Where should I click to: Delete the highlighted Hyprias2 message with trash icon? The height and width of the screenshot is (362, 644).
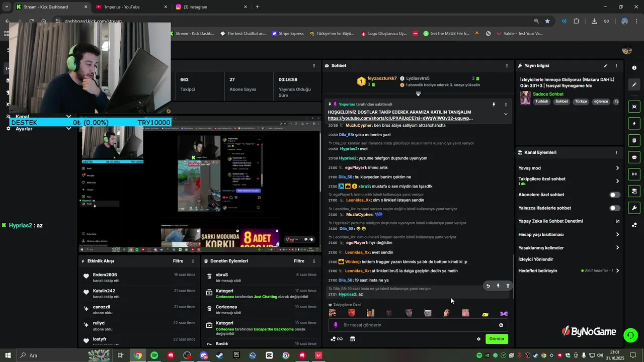click(508, 286)
